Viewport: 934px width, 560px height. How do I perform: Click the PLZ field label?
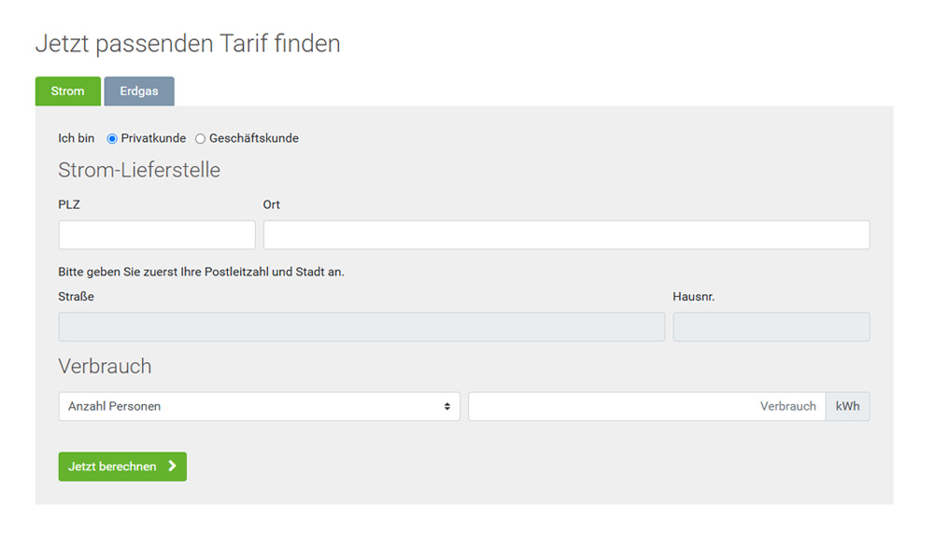click(x=69, y=204)
